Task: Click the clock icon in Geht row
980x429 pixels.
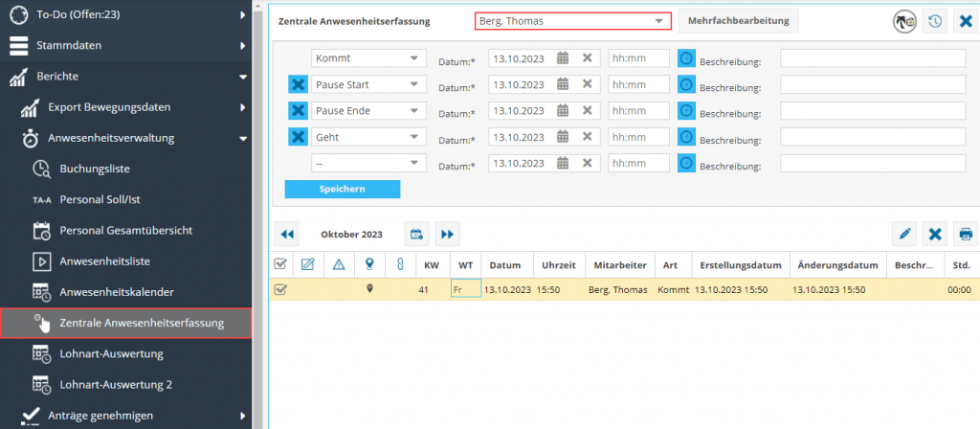Action: coord(686,137)
